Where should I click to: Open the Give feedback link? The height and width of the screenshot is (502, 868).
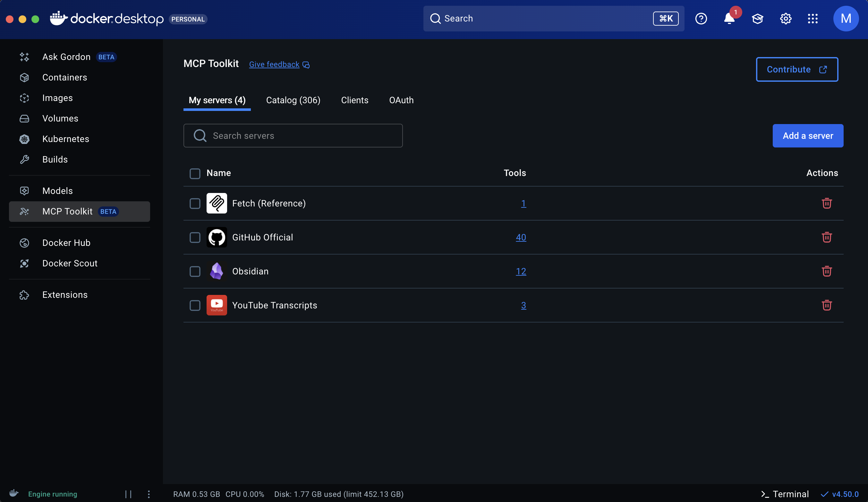[x=274, y=64]
